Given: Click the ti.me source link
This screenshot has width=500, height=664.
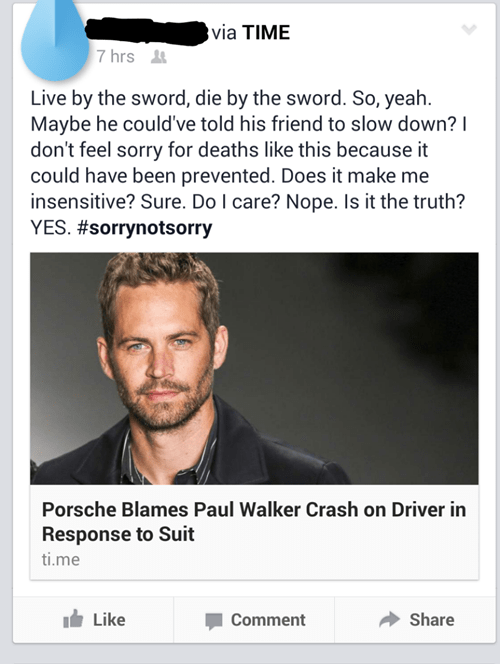Looking at the screenshot, I should pyautogui.click(x=61, y=559).
